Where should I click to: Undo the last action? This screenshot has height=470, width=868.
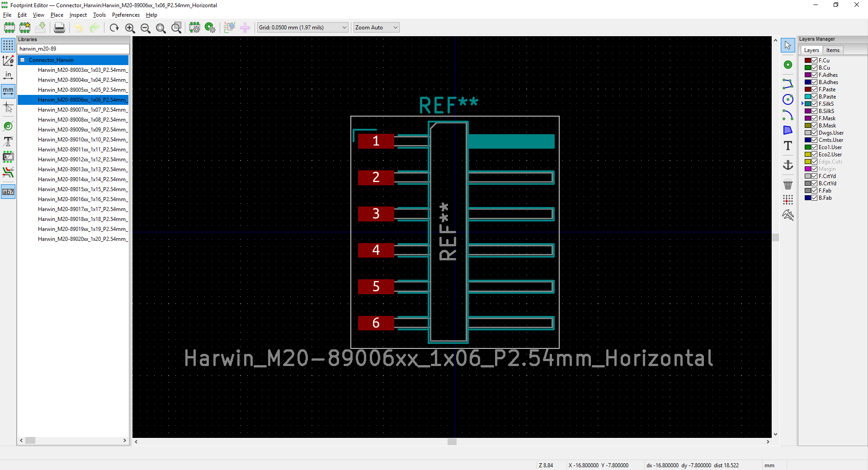click(78, 28)
